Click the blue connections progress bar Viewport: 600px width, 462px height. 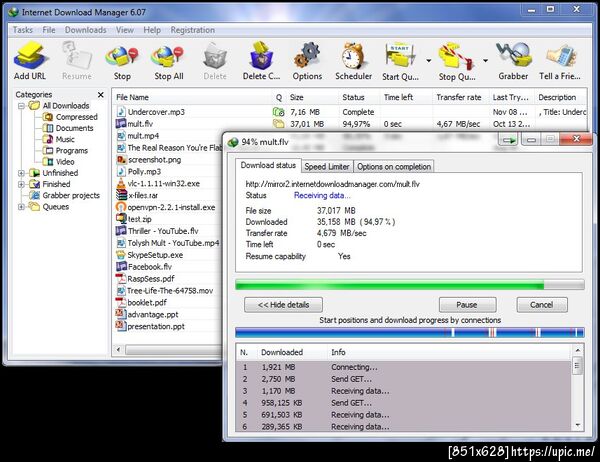pyautogui.click(x=409, y=332)
